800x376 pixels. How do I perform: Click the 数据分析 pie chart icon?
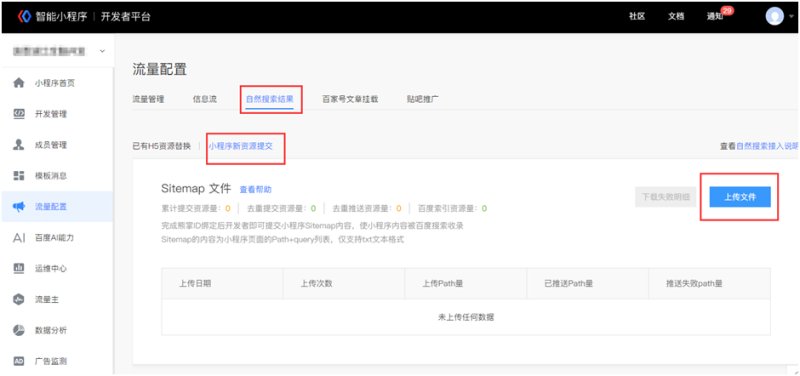19,330
